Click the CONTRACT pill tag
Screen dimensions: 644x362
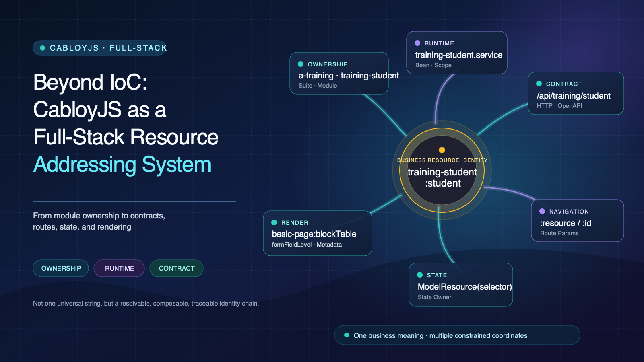click(176, 268)
